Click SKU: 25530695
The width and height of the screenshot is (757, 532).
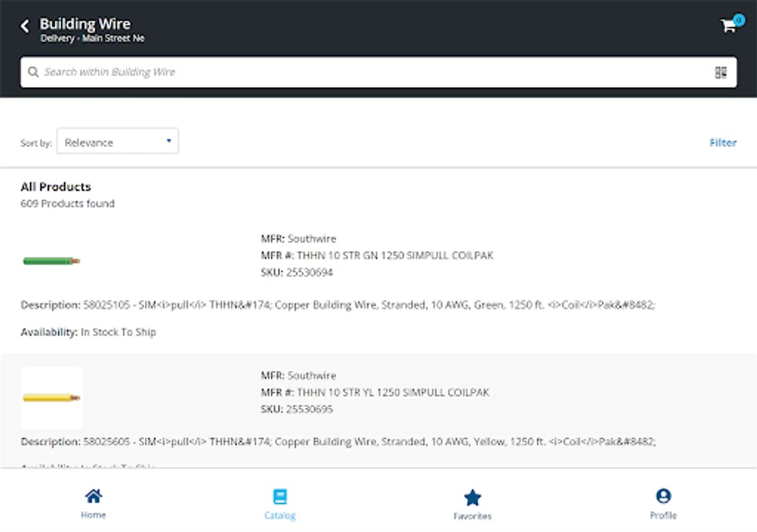(x=297, y=409)
